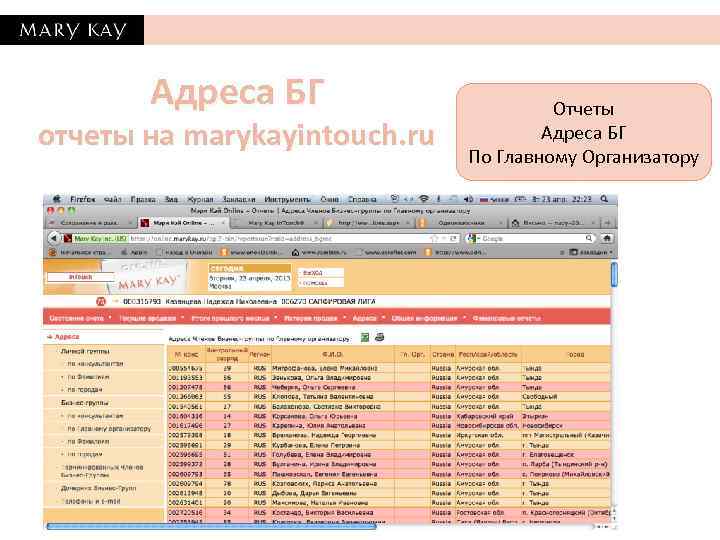Screen dimensions: 720x540
Task: Open Общая информация menu
Action: click(424, 318)
